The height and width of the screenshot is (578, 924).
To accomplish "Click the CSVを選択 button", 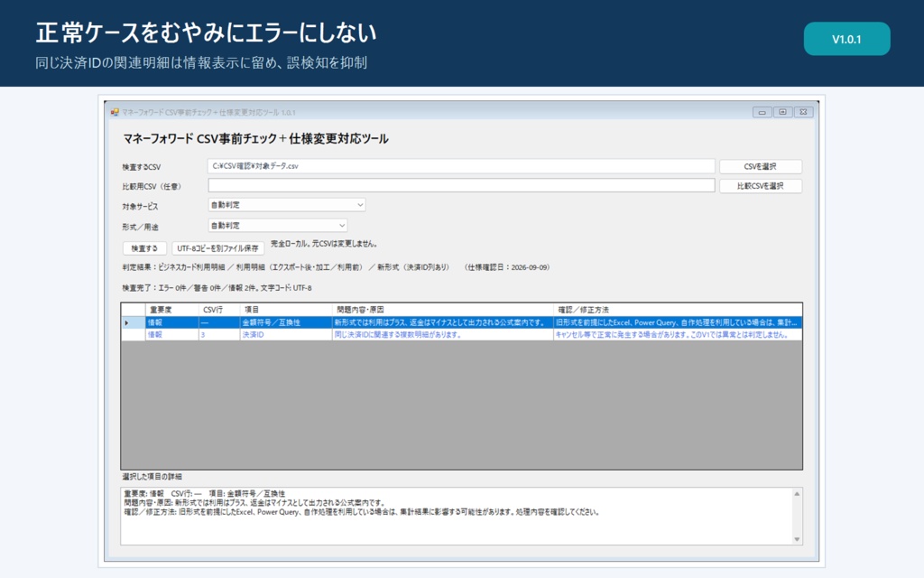I will [760, 166].
